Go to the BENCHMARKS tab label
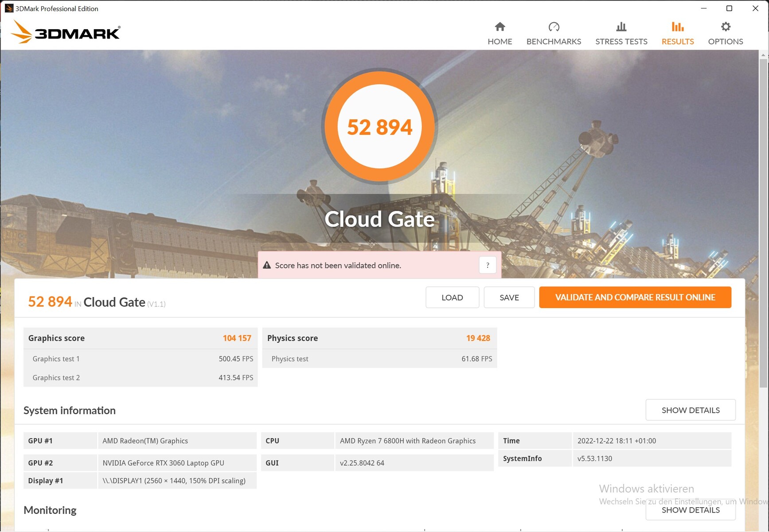769x532 pixels. click(x=554, y=42)
